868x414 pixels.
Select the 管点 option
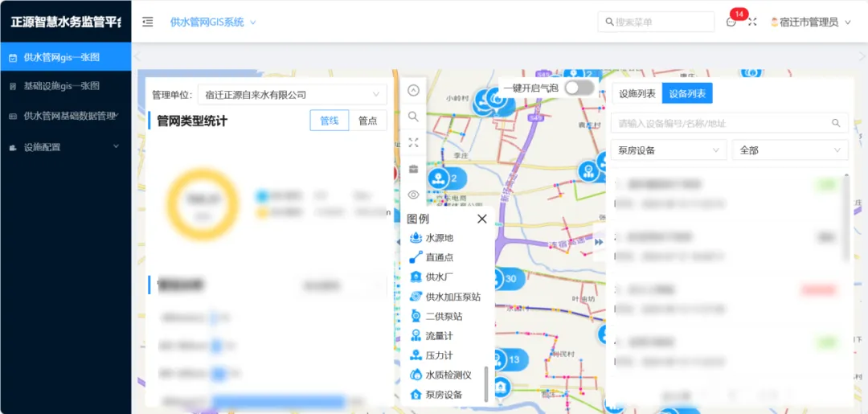pos(367,121)
